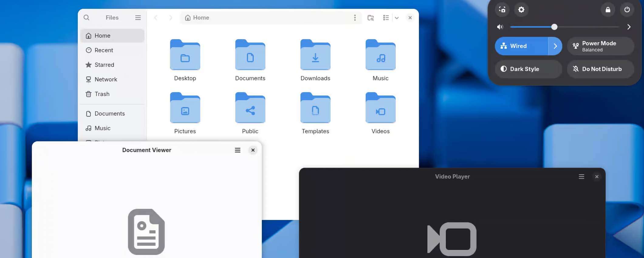The height and width of the screenshot is (258, 644).
Task: Select Trash in the Files sidebar
Action: [x=102, y=94]
